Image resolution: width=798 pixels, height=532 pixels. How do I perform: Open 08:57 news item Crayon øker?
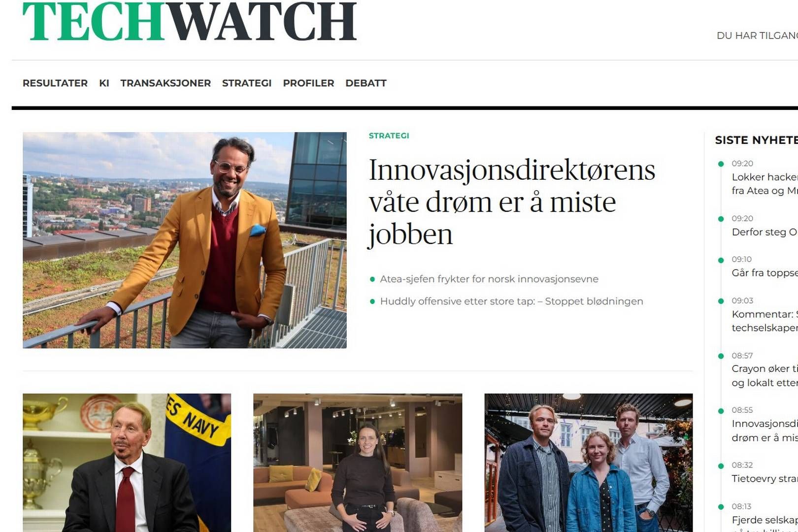tap(765, 376)
